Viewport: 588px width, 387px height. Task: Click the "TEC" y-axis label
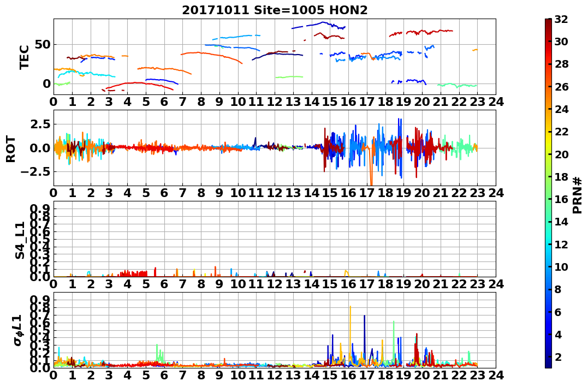[x=24, y=57]
